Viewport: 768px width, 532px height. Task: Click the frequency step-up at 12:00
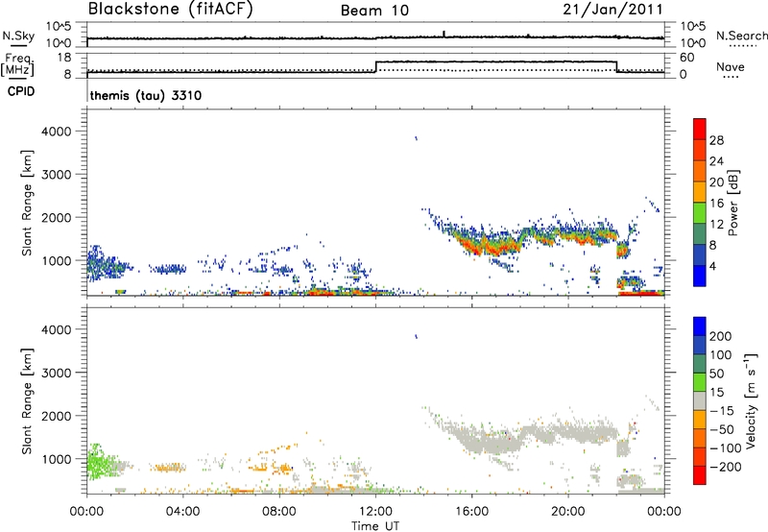click(x=375, y=66)
